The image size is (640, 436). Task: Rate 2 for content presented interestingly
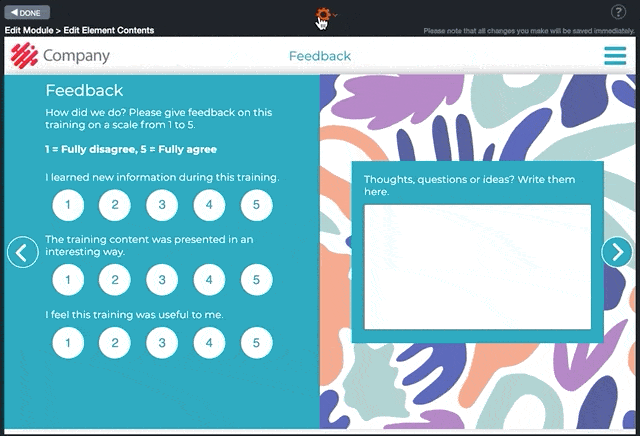click(x=115, y=280)
